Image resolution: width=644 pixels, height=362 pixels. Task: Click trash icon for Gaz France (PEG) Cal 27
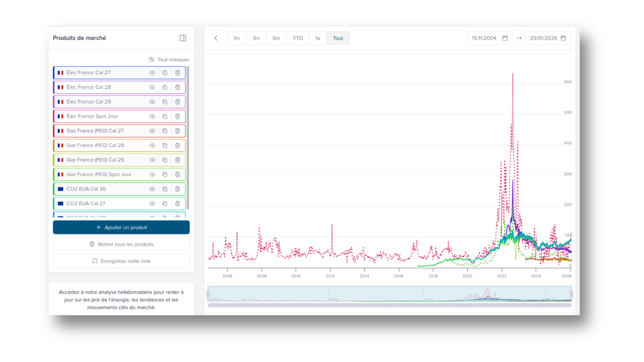[177, 131]
